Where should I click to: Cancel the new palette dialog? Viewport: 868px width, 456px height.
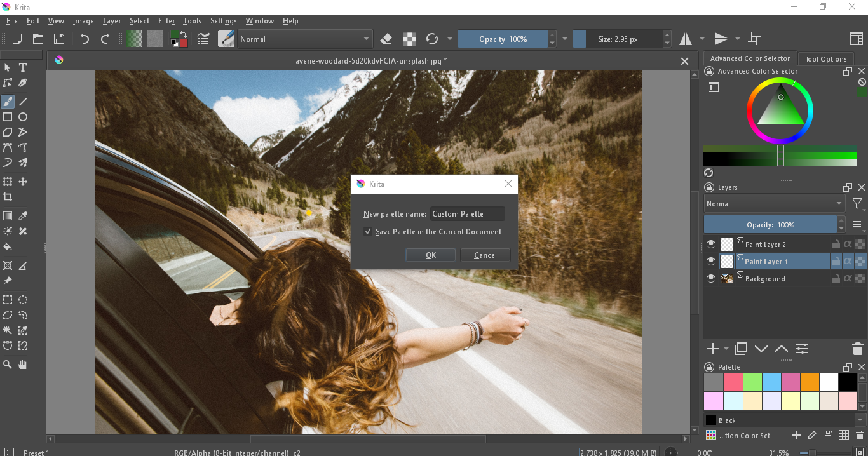pos(485,255)
